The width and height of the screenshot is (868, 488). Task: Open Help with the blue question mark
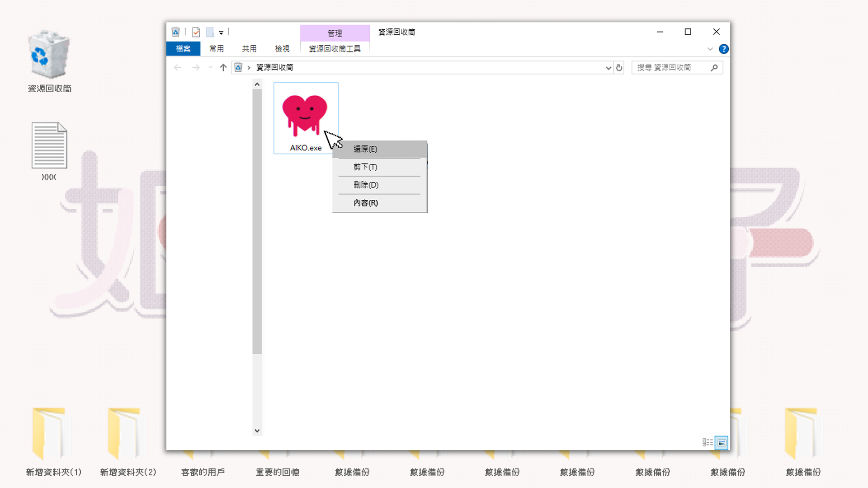[724, 49]
